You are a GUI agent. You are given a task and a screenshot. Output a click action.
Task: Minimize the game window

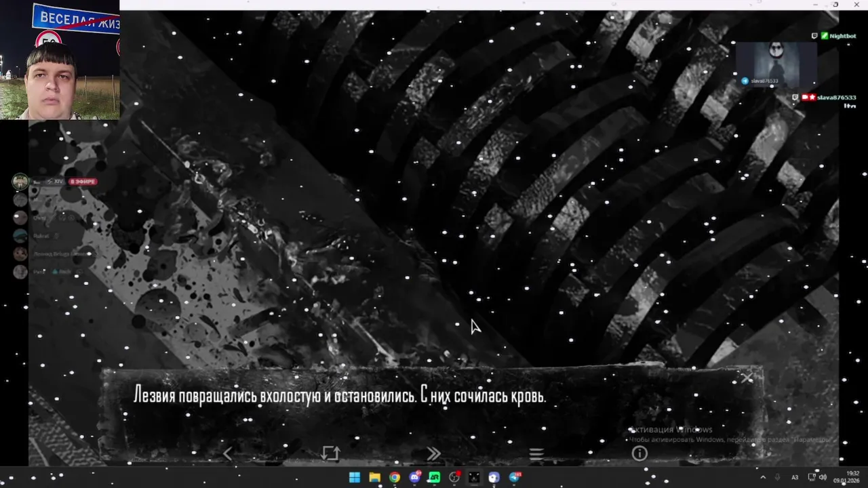pos(816,5)
